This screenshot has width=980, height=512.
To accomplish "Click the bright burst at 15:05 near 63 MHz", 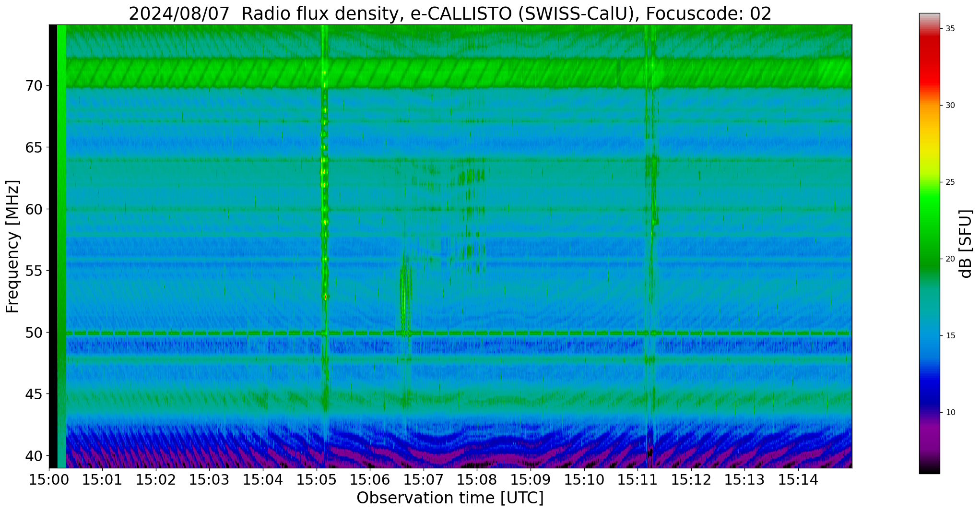I will click(324, 172).
